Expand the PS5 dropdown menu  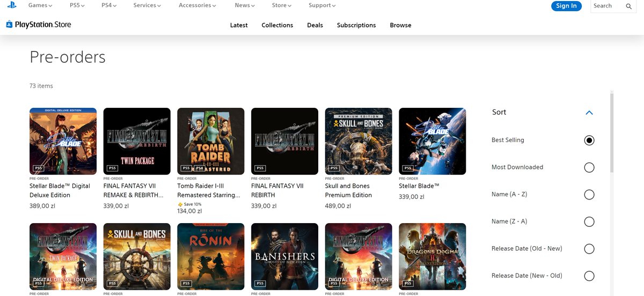pos(77,5)
